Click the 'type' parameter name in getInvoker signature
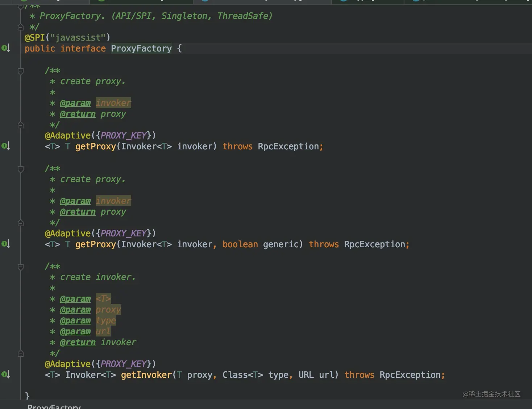Screen dimensions: 532x409 (x=278, y=375)
